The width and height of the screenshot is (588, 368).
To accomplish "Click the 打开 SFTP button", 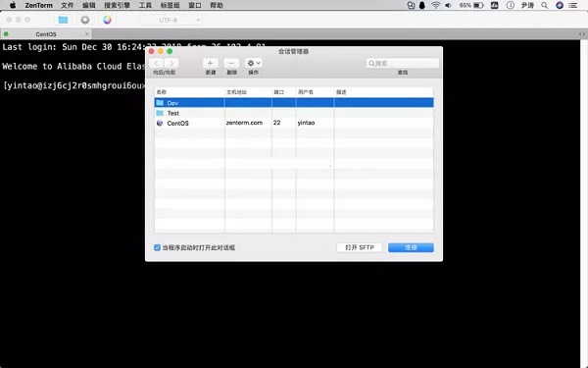I will tap(360, 247).
